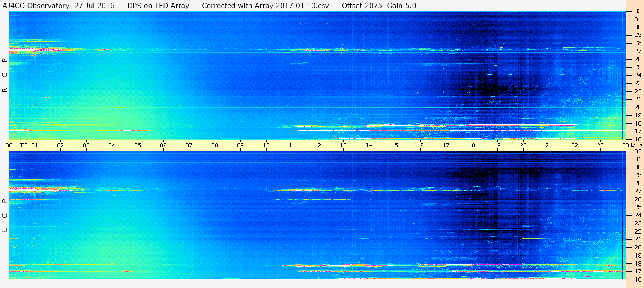Click the LCP panel vertical label
Screen dimensions: 644x288
[5, 216]
